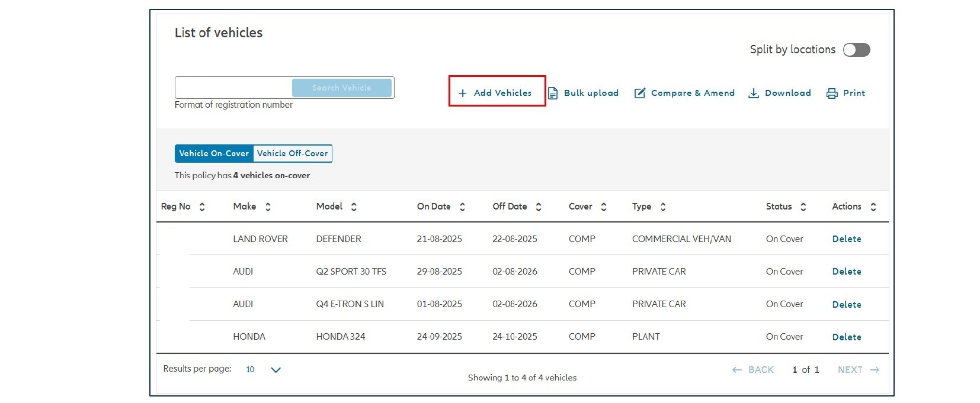Go to the BACK page label
The image size is (980, 403).
(761, 370)
